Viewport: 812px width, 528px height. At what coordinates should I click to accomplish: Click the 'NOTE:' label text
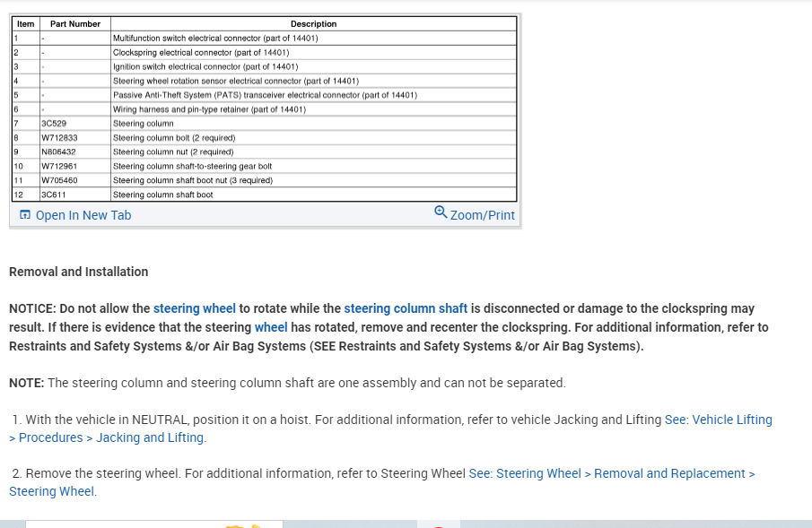(x=26, y=383)
